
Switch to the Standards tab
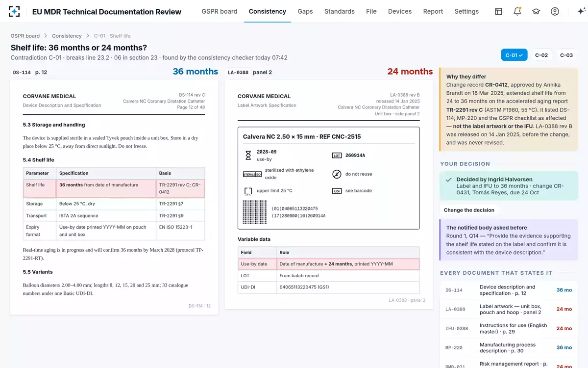(x=340, y=11)
